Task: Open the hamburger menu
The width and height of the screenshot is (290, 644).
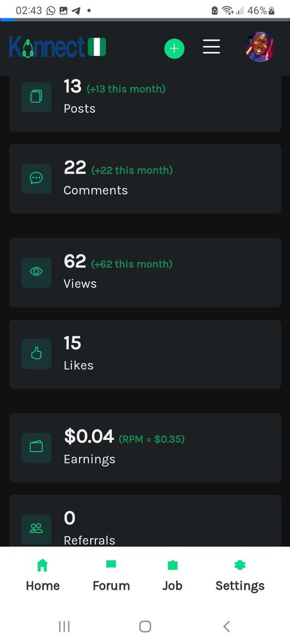Action: point(212,47)
